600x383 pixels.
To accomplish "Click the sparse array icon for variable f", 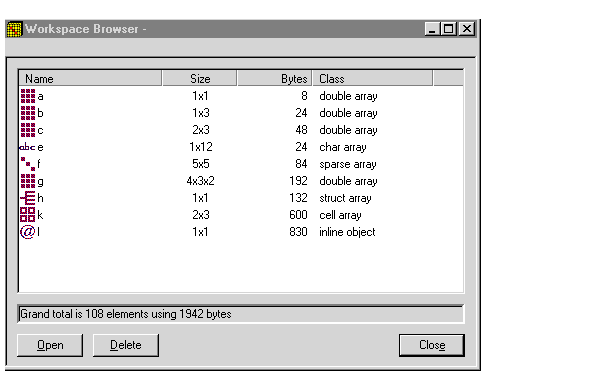I will point(28,164).
